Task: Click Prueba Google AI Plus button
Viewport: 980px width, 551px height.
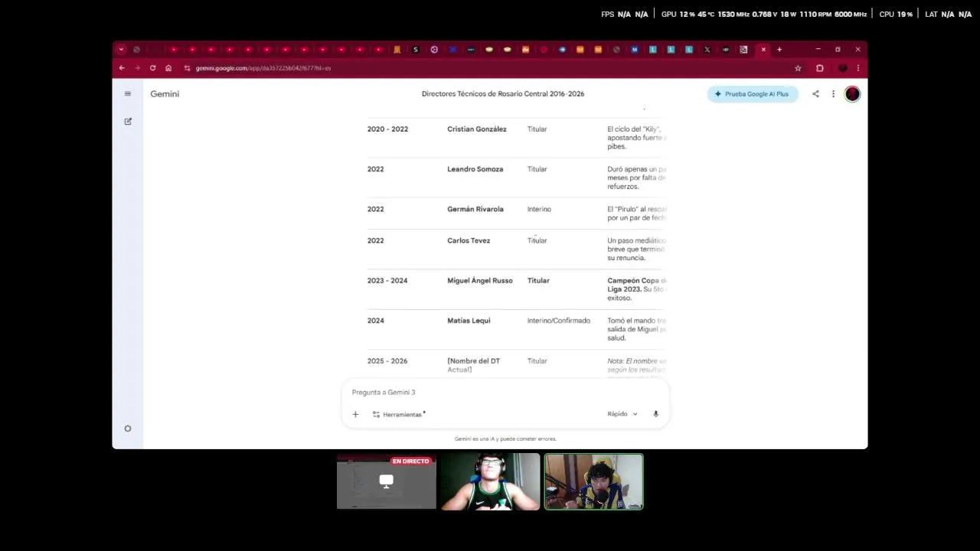Action: tap(753, 94)
